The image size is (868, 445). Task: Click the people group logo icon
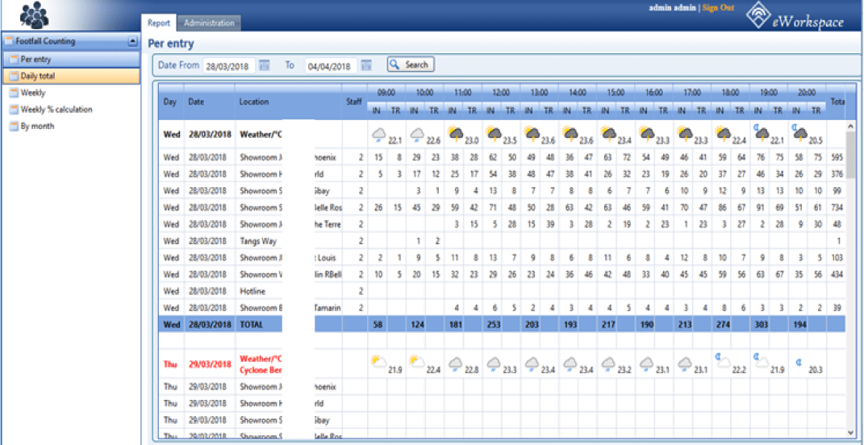[x=35, y=15]
